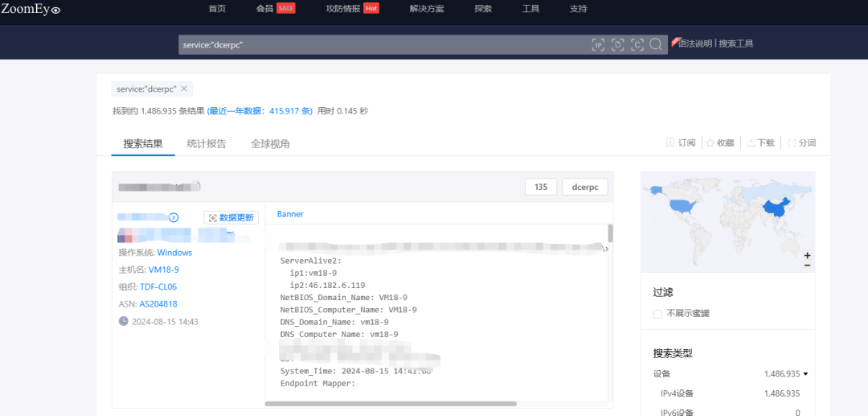Open 解决方案 menu
Image resolution: width=868 pixels, height=416 pixels.
(427, 9)
